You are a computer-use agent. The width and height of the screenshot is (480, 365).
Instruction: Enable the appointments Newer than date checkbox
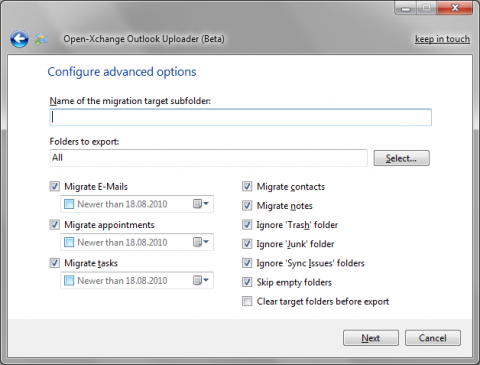(x=69, y=242)
